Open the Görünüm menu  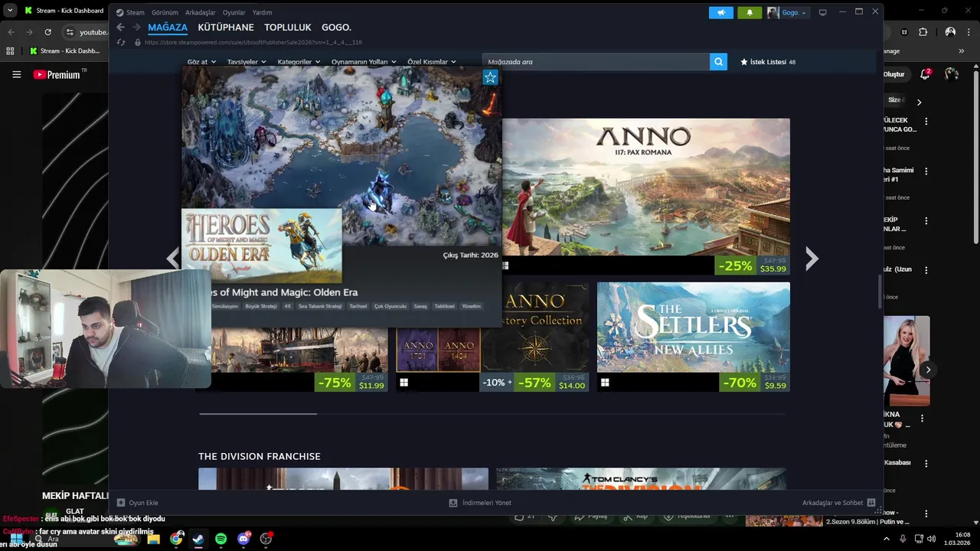tap(165, 12)
